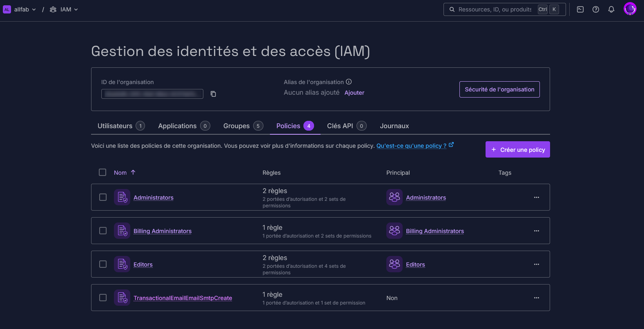This screenshot has height=329, width=644.
Task: Open the user avatar menu
Action: tap(630, 9)
